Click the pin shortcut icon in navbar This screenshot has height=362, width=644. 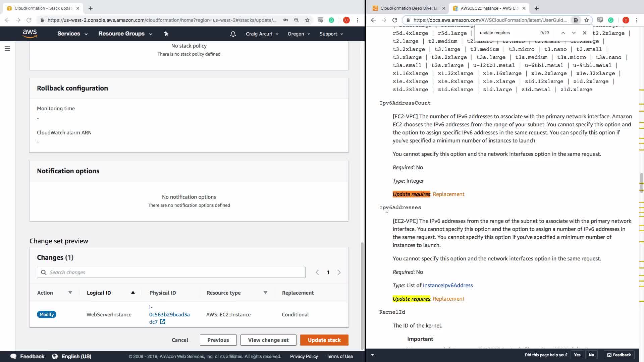[x=166, y=34]
